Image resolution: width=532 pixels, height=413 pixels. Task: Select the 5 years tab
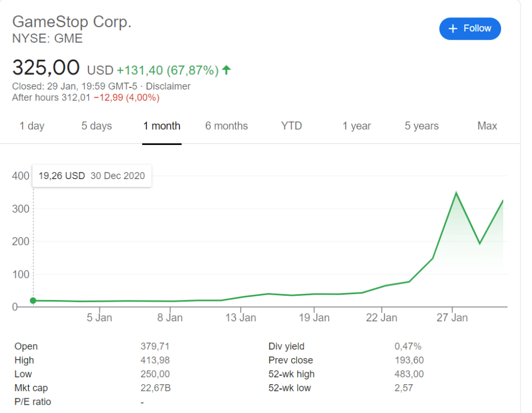click(422, 126)
